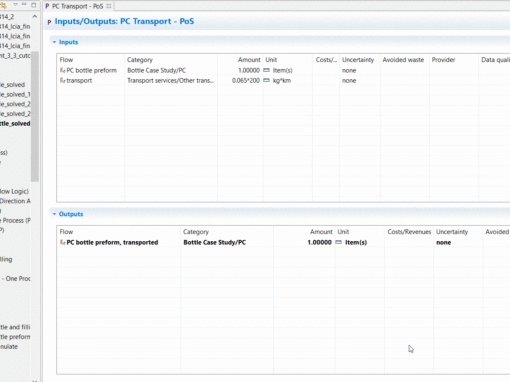Select the PC bottle preform, transported output
The image size is (510, 382).
click(x=112, y=242)
